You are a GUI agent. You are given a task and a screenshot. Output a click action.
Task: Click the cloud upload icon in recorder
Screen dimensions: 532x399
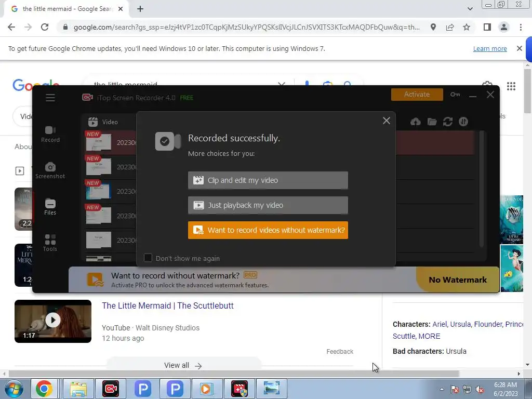(415, 122)
